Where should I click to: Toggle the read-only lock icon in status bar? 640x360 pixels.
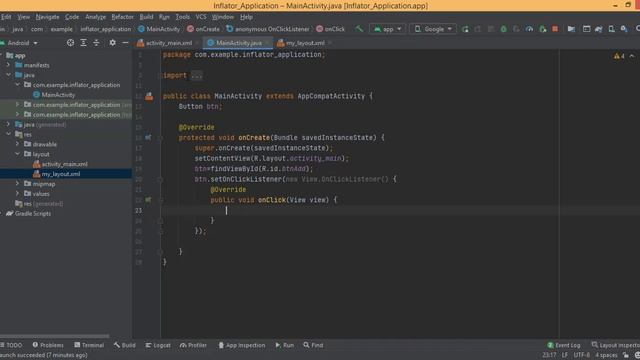(626, 355)
